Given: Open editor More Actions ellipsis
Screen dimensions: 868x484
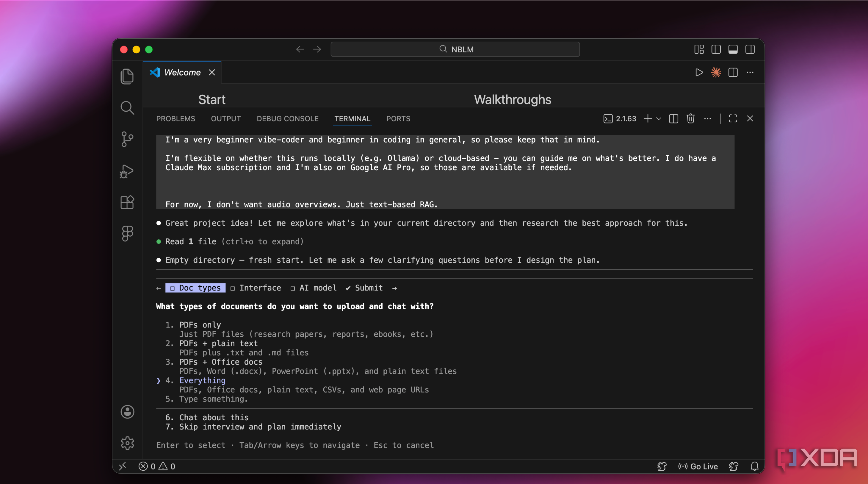Looking at the screenshot, I should click(750, 73).
